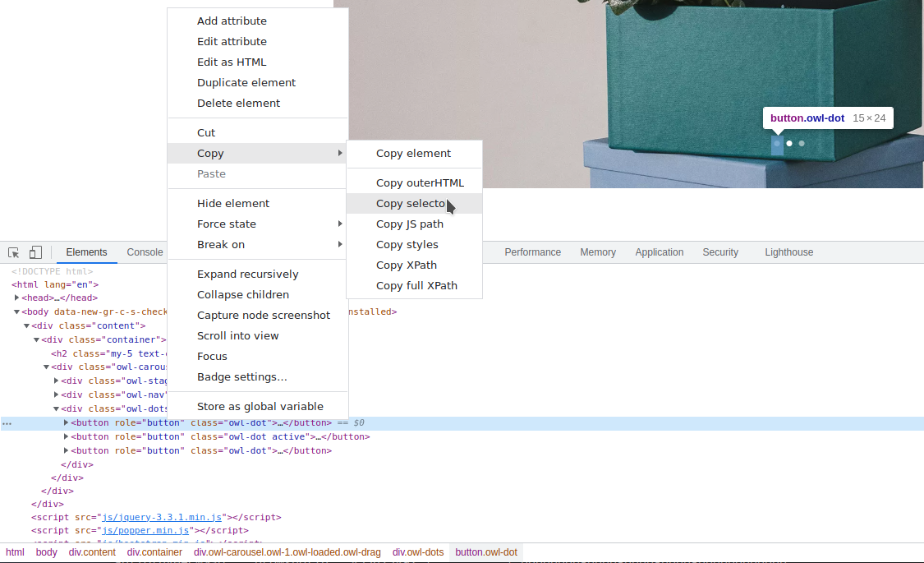Collapse the div class container node
The image size is (924, 563).
(x=36, y=340)
